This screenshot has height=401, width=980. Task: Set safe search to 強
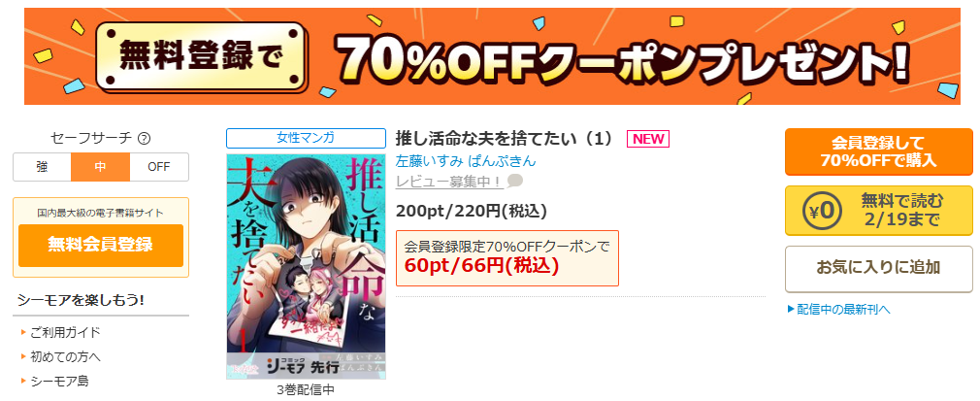click(x=42, y=167)
